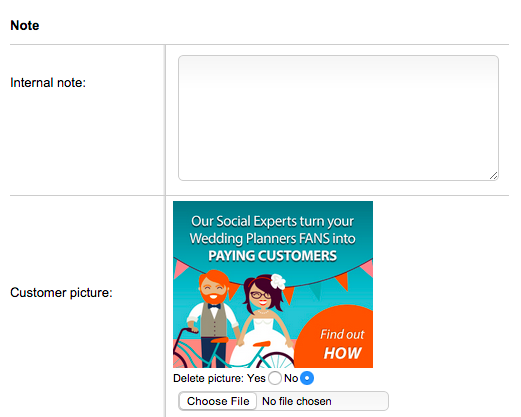521x417 pixels.
Task: Click inside the Internal note text area
Action: coord(338,118)
